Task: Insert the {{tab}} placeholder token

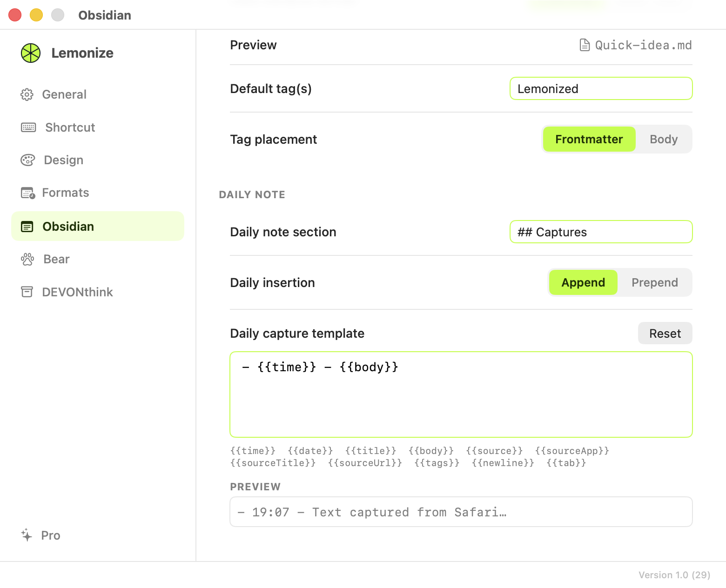Action: click(566, 463)
